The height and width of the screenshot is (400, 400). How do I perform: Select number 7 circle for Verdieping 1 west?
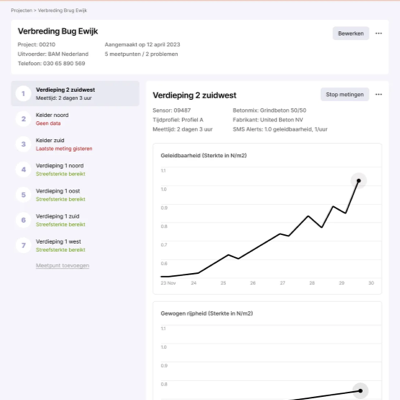coord(23,245)
